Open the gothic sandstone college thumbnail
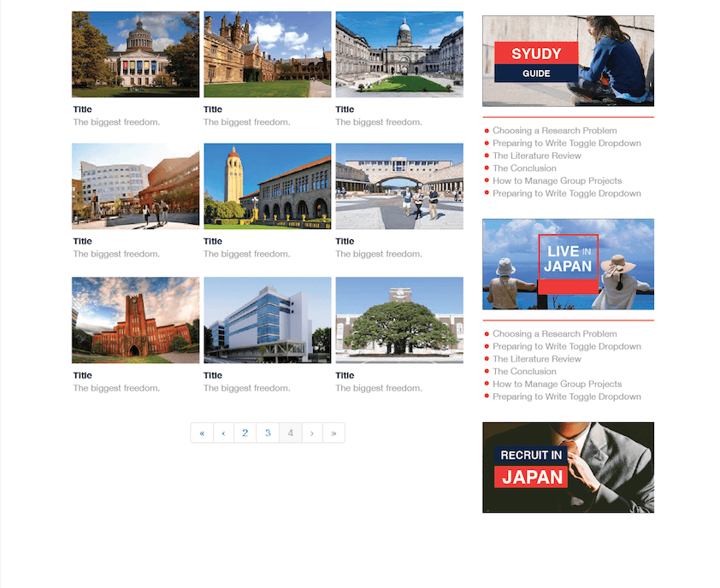The height and width of the screenshot is (588, 720). (268, 54)
